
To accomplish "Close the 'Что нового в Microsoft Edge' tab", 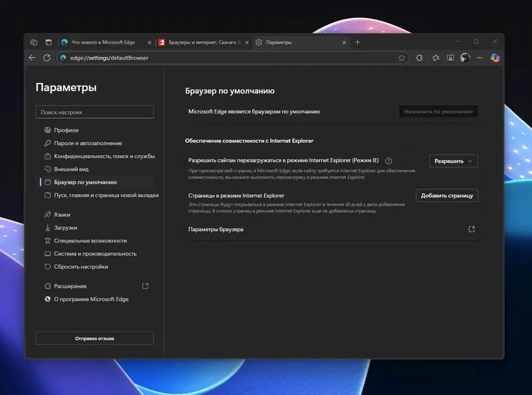I will pyautogui.click(x=149, y=43).
